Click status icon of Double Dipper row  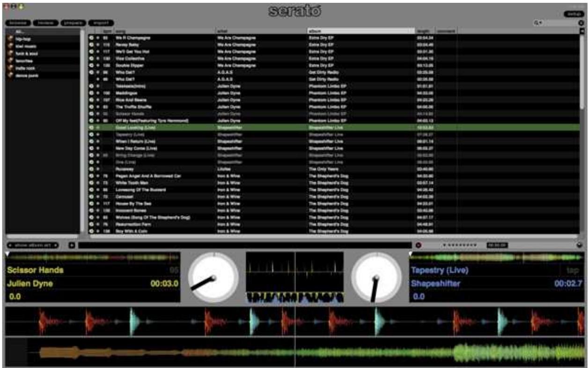(91, 65)
